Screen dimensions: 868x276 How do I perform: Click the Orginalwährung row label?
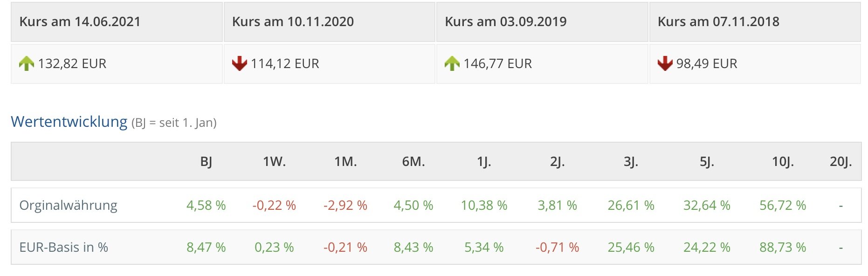click(68, 206)
